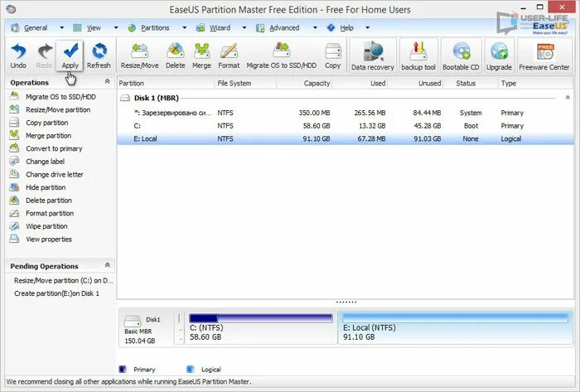Image resolution: width=580 pixels, height=392 pixels.
Task: Click the View properties icon
Action: coord(14,239)
